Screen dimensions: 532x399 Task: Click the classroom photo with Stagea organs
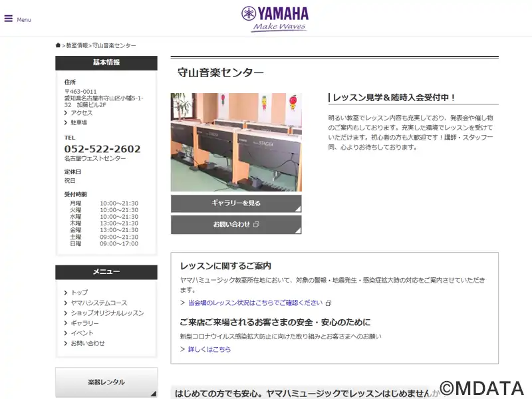point(236,142)
